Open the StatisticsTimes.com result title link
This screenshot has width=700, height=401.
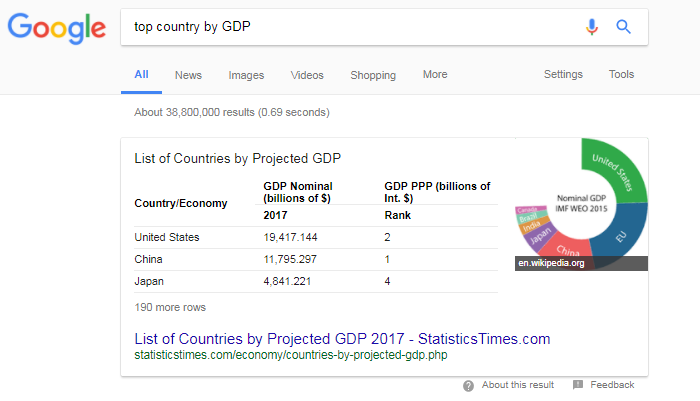(x=342, y=339)
